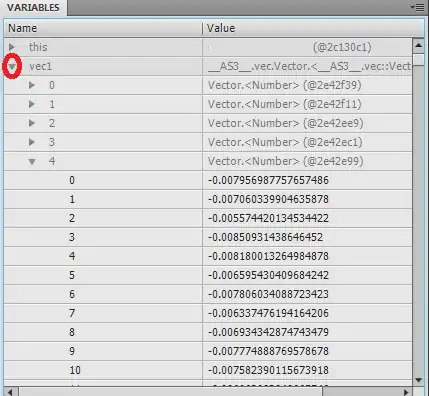Select index 5 in the Name column
The width and height of the screenshot is (429, 396).
coord(72,275)
